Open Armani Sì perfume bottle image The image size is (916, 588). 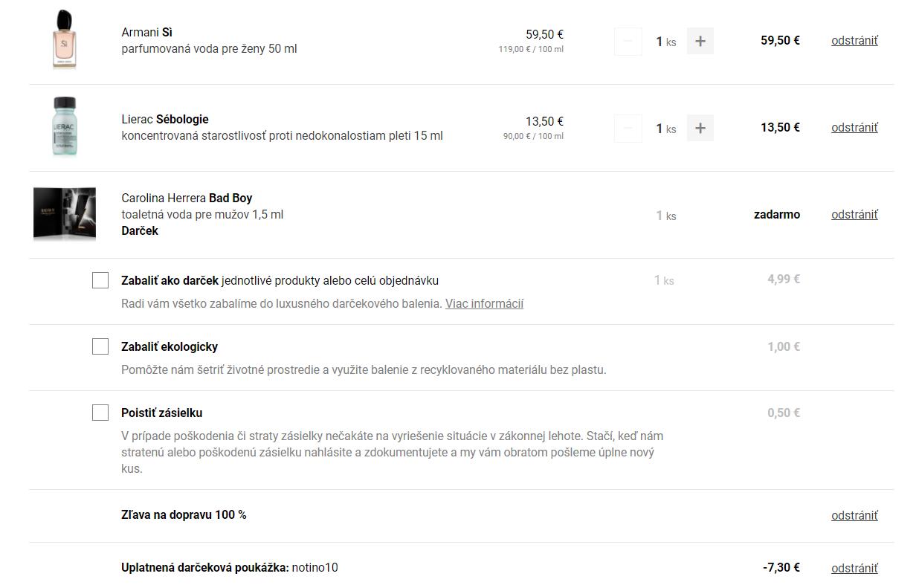[65, 40]
